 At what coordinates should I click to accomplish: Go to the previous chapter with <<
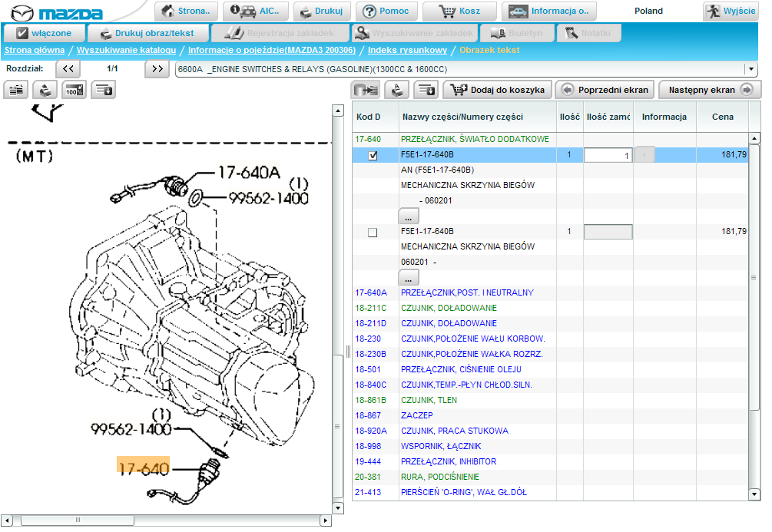pos(68,69)
